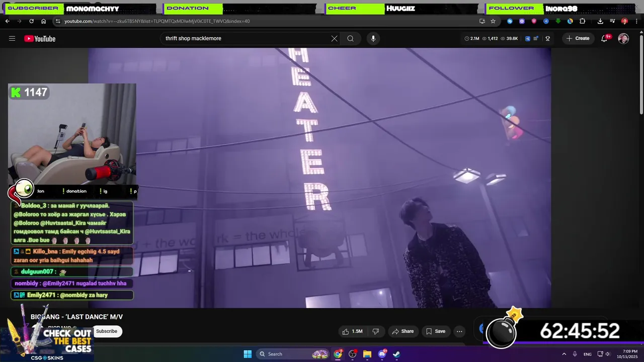This screenshot has width=644, height=362.
Task: Open Steam from the taskbar
Action: [x=396, y=354]
